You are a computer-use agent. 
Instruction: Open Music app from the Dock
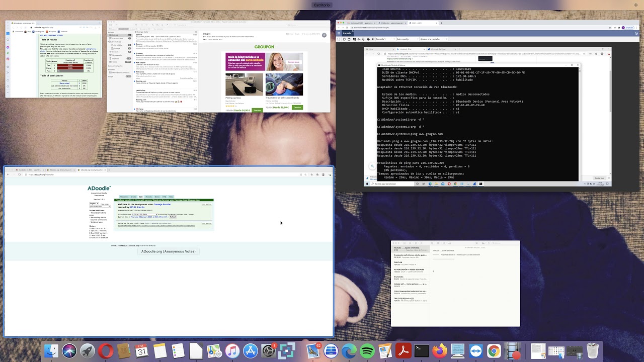coord(232,351)
